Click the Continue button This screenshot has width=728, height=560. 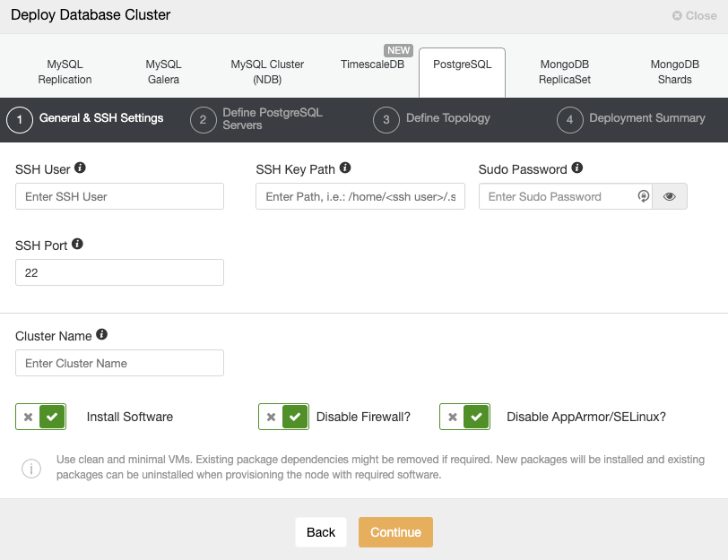(x=395, y=532)
